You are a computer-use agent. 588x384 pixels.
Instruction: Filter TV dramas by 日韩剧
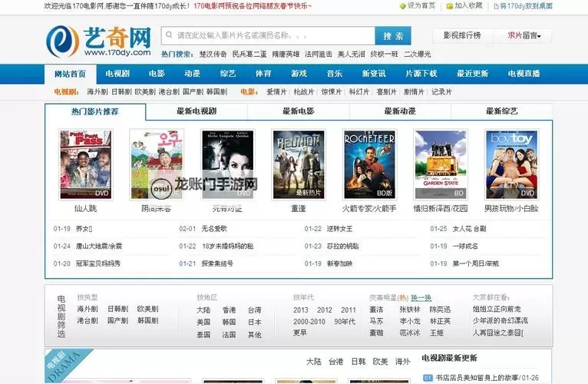point(117,309)
